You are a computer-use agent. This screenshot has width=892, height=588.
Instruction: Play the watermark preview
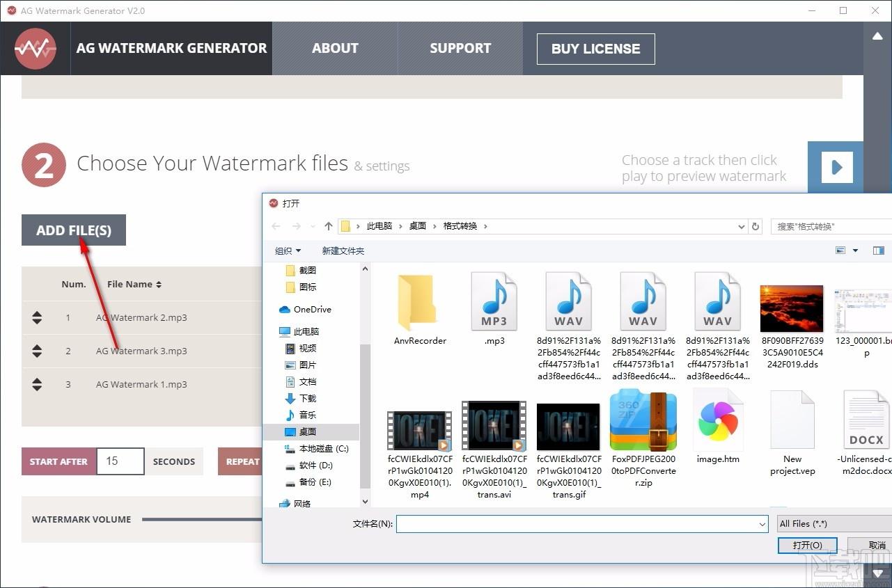pyautogui.click(x=837, y=167)
